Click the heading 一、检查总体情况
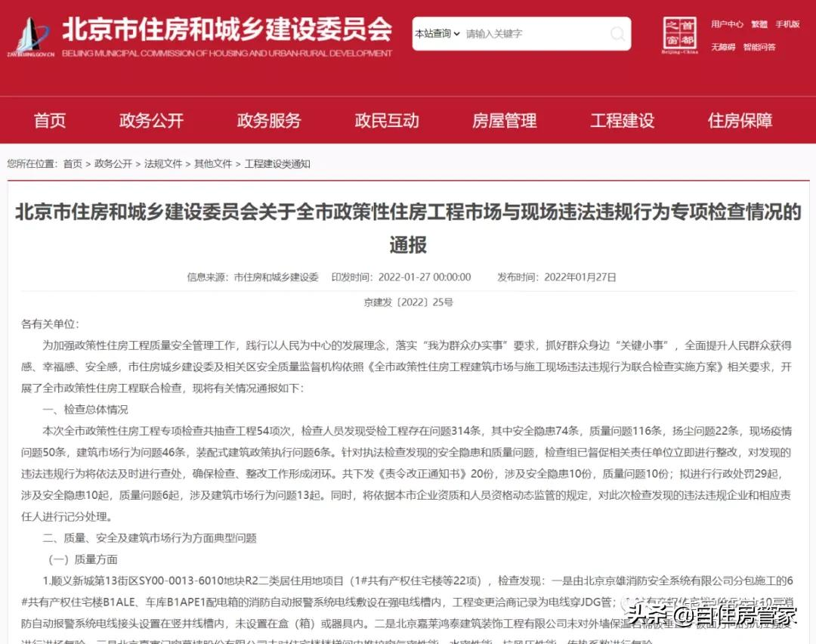The image size is (816, 644). pyautogui.click(x=85, y=410)
